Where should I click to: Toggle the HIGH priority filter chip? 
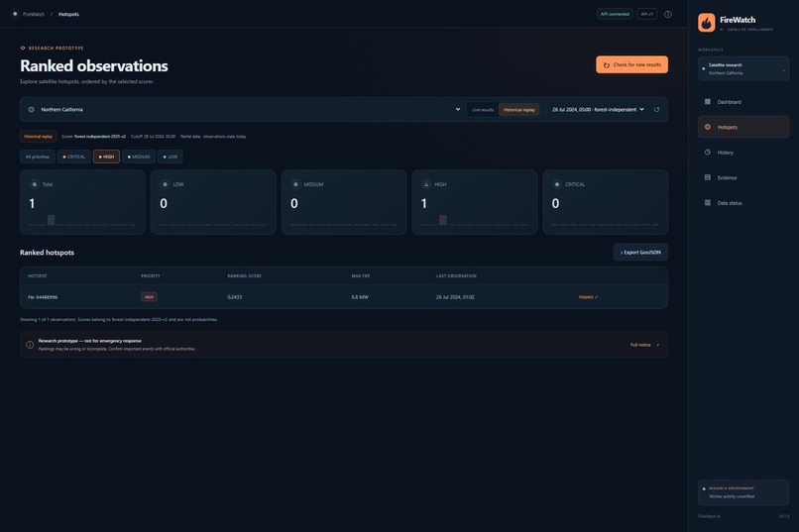point(106,157)
